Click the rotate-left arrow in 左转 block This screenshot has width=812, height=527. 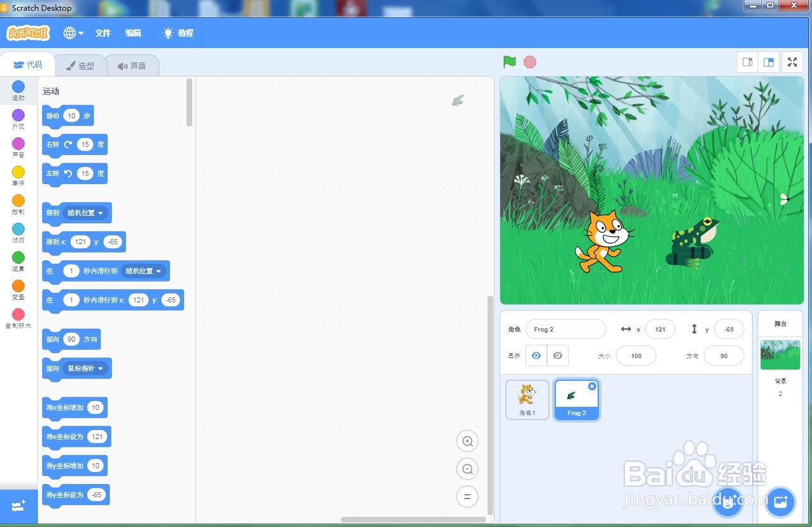pos(68,173)
